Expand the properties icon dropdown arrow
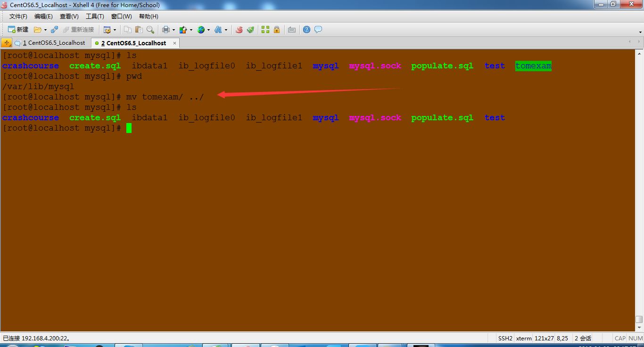Screen dimensions: 644x347 pos(115,30)
